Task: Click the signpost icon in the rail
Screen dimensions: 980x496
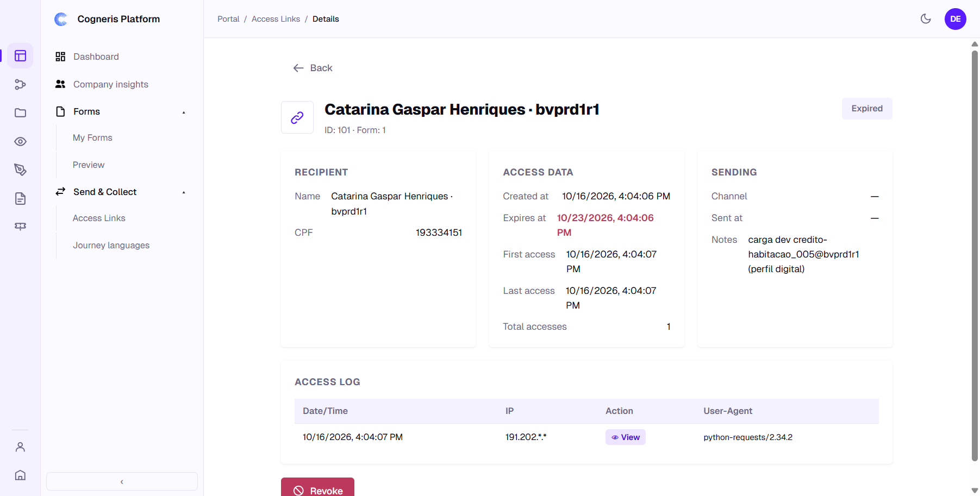Action: click(20, 227)
